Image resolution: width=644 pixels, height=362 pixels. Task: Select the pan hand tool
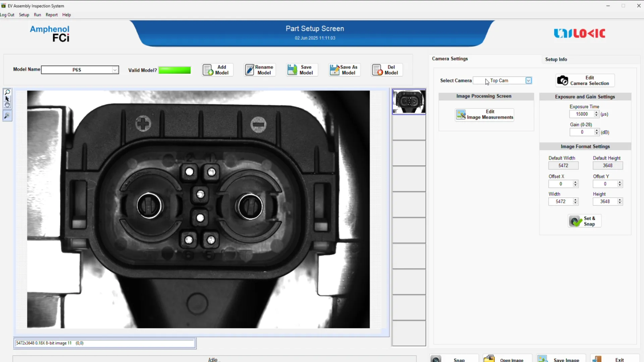pyautogui.click(x=7, y=105)
